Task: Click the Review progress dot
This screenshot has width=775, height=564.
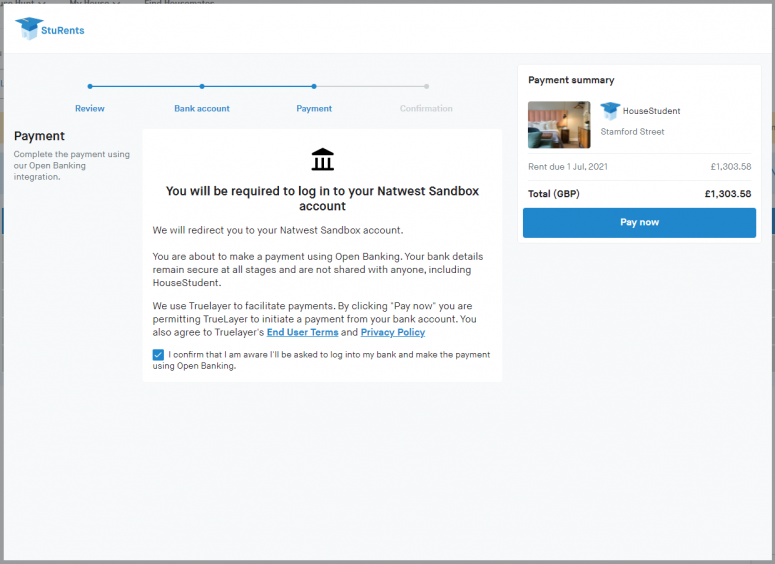Action: [90, 87]
